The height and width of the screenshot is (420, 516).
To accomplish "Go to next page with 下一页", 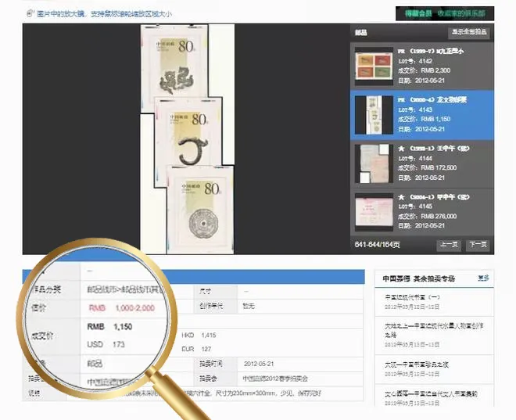I will coord(478,245).
